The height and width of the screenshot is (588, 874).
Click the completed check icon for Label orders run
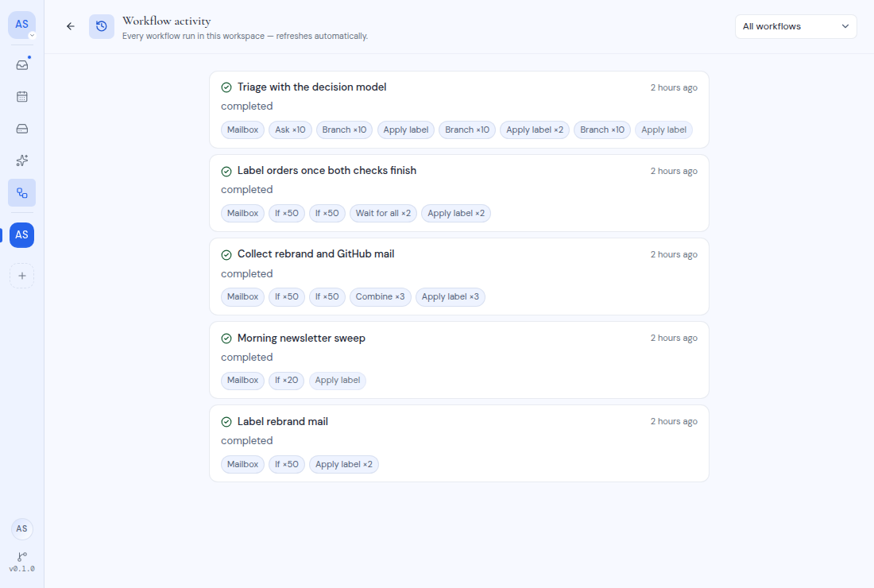(226, 171)
